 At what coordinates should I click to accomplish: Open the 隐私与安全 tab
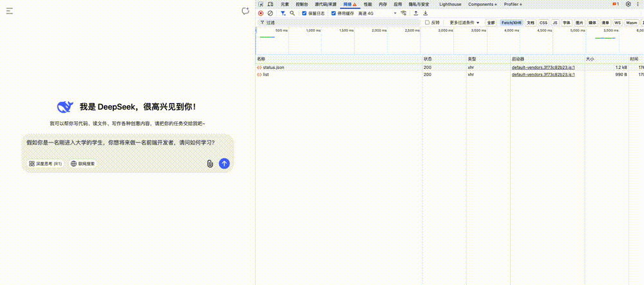tap(419, 4)
